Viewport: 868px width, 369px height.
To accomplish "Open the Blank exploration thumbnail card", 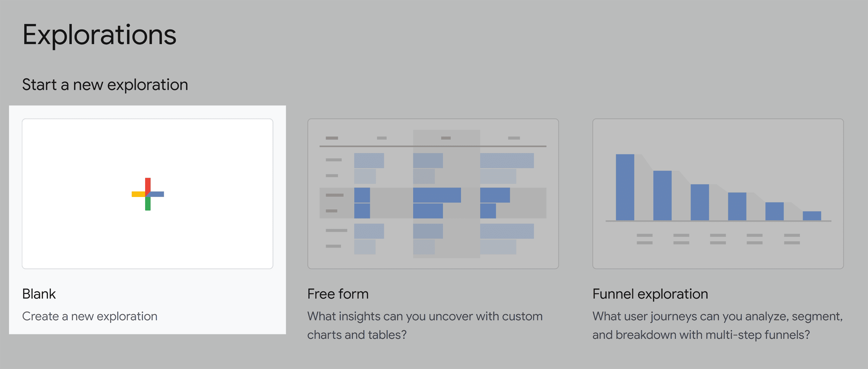I will pos(148,194).
